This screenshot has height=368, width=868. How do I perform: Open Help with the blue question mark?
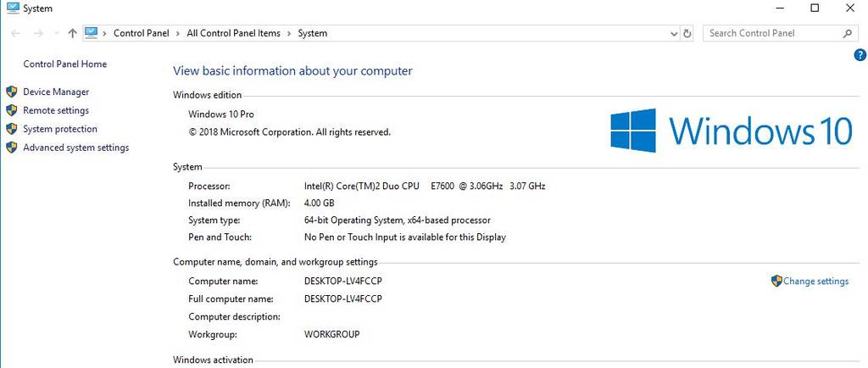860,55
